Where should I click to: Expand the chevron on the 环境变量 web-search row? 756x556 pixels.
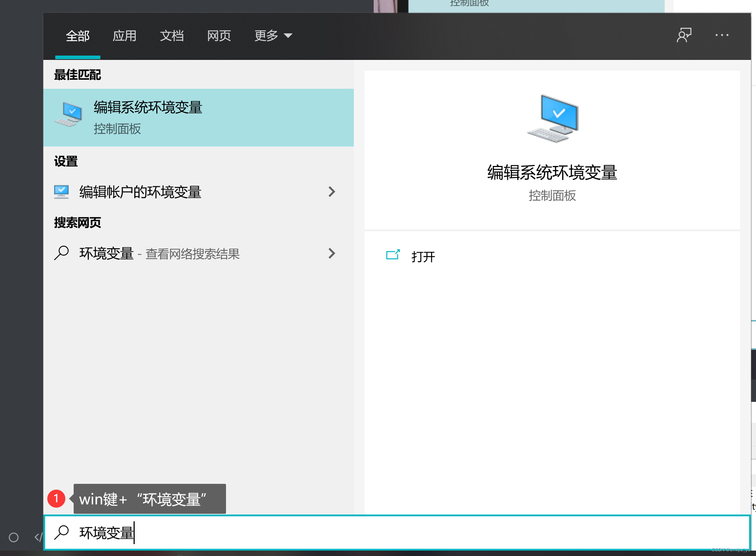332,254
